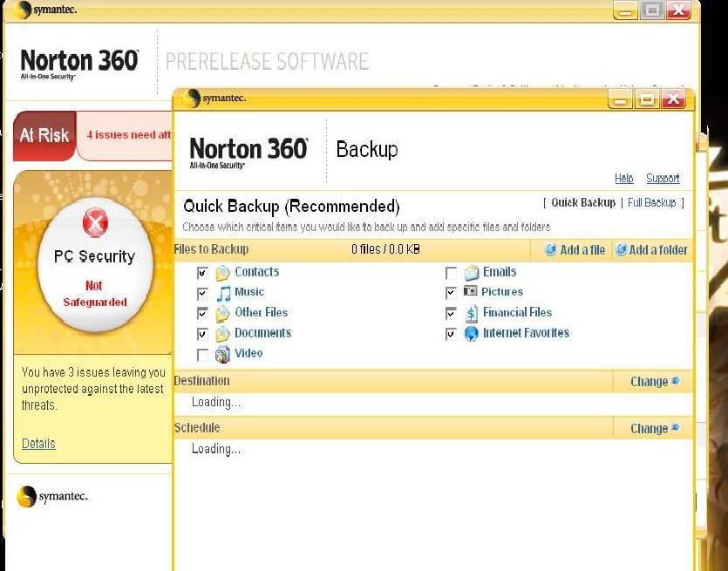Click the arrow icon beside Destination Change
Screen dimensions: 728x571
click(676, 381)
